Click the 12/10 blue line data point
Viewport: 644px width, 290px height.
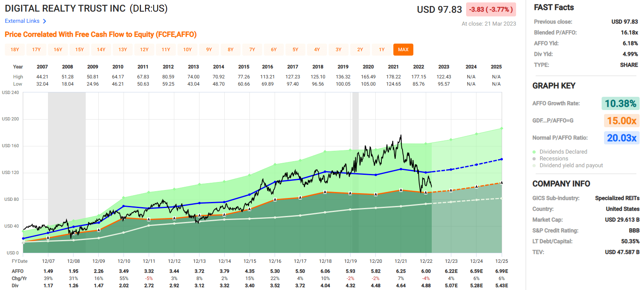[124, 206]
